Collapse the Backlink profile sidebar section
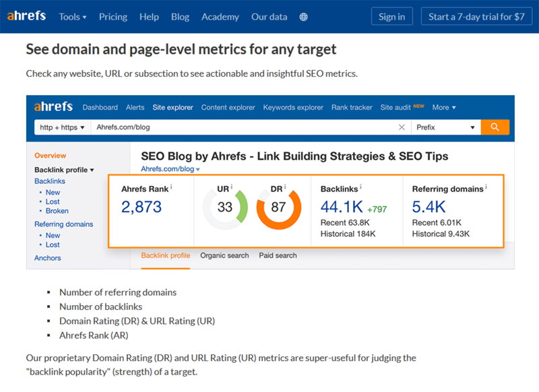 64,170
